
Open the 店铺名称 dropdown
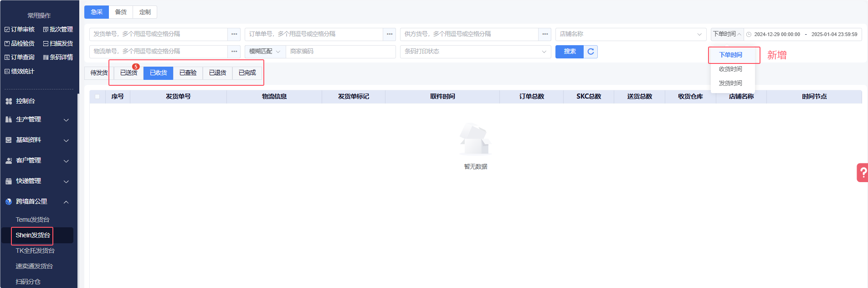tap(631, 34)
